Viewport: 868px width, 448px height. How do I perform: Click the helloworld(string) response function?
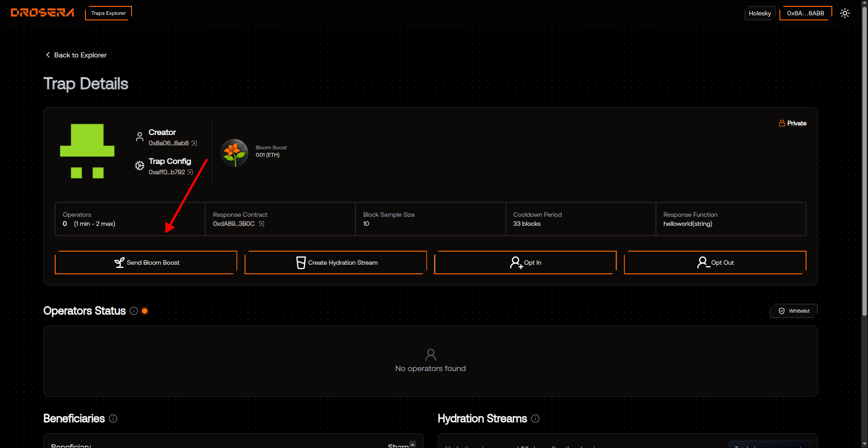(688, 224)
